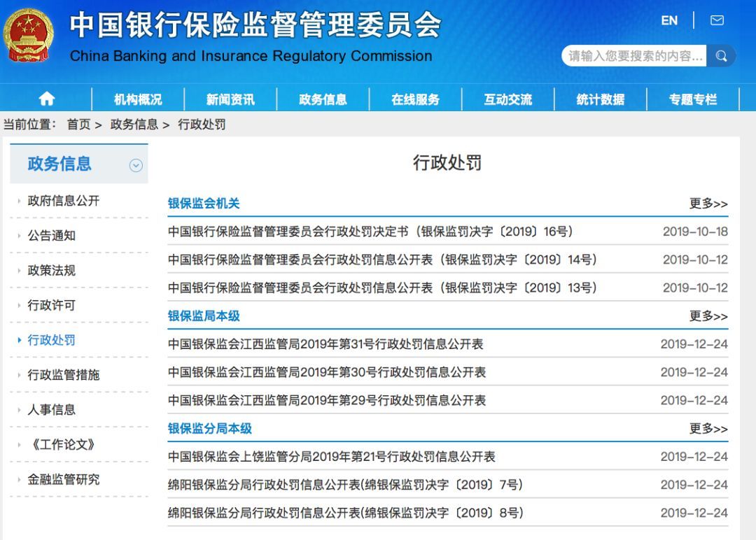The image size is (756, 540).
Task: Select 行政监管措施 in the sidebar
Action: pos(64,375)
